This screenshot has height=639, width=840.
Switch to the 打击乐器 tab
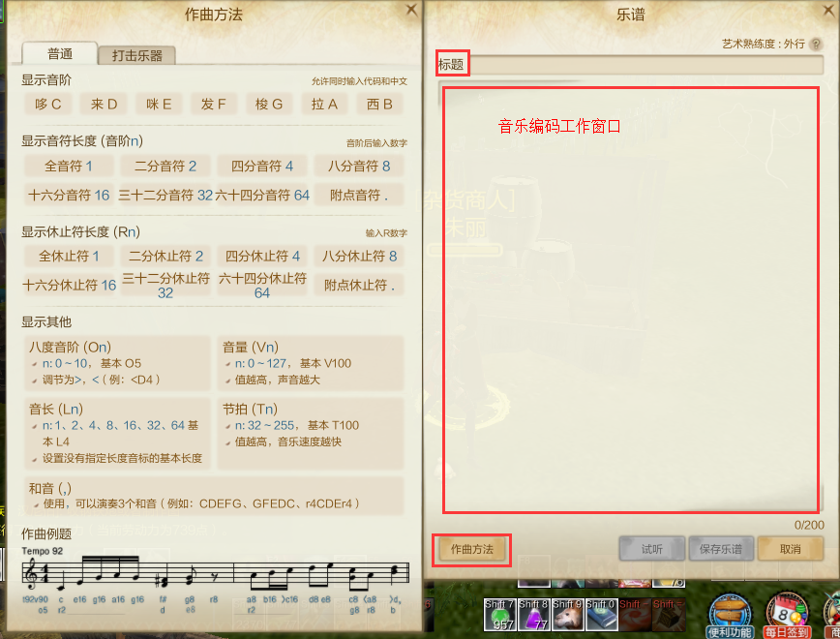tap(137, 55)
